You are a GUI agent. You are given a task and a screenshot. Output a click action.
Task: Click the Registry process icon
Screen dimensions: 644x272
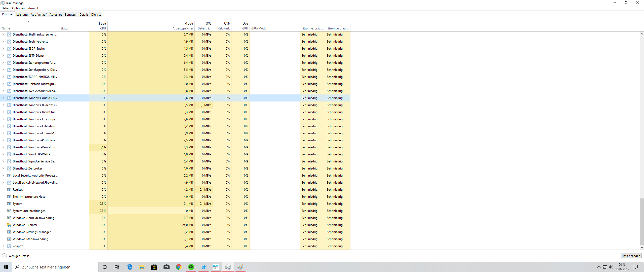(9, 190)
